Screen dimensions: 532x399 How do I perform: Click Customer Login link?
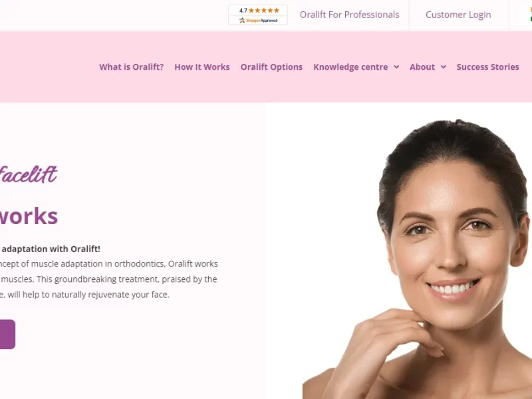(x=458, y=15)
